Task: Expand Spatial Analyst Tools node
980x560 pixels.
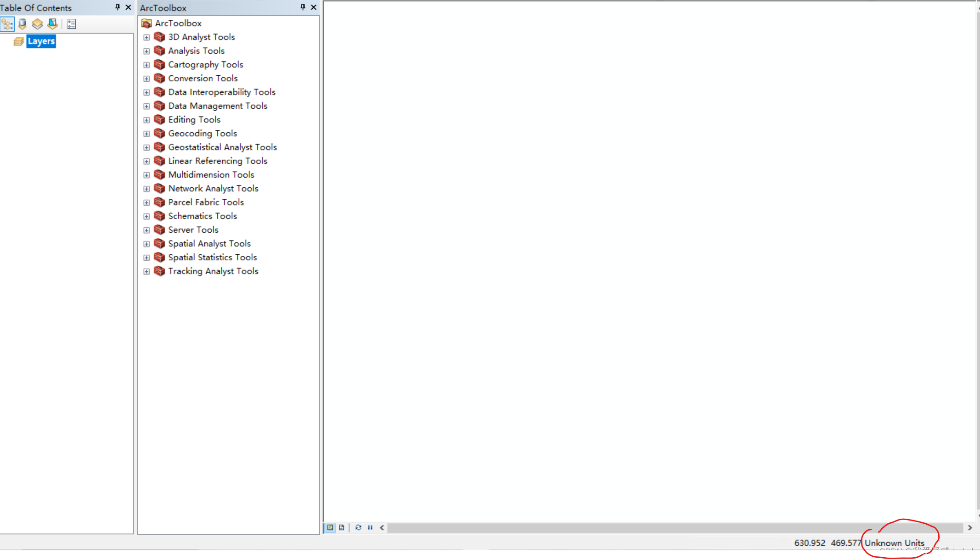Action: 146,244
